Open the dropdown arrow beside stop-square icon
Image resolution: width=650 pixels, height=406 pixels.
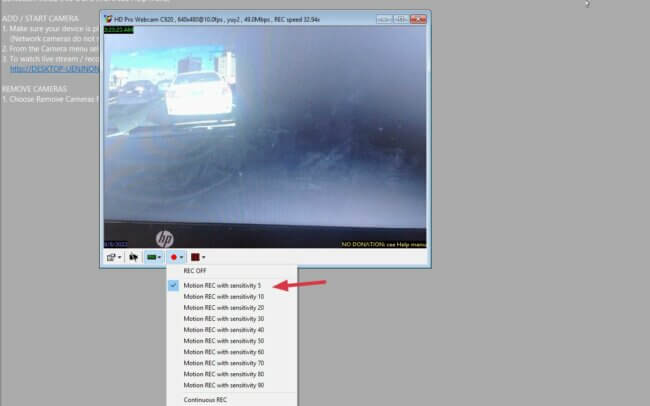pos(204,257)
